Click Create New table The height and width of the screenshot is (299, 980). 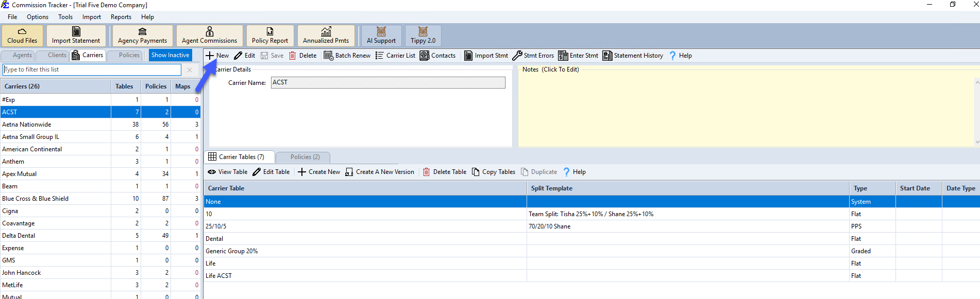tap(319, 172)
